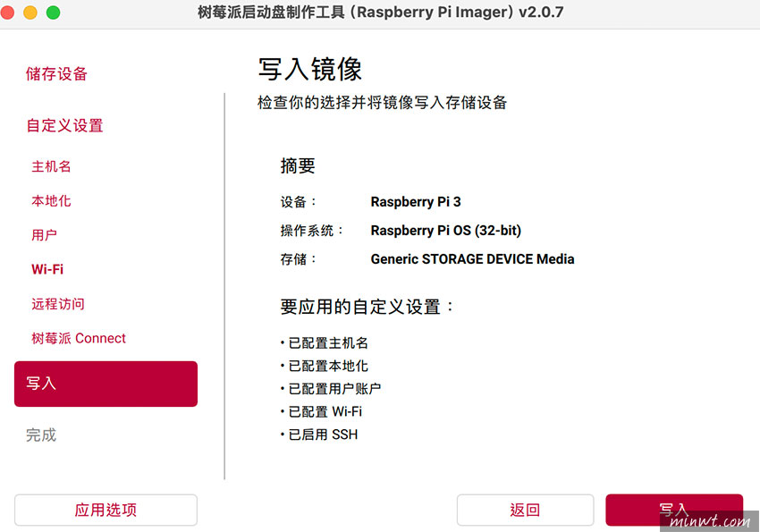Click the 检查你的选择并将镜像写入存储设备 subtitle
Screen dimensions: 760x532
click(x=382, y=103)
